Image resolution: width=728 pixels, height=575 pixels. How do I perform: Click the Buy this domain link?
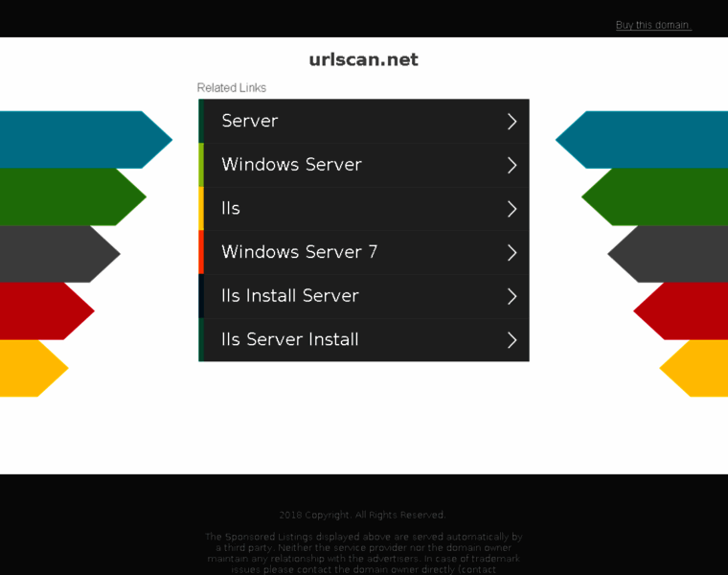point(652,25)
